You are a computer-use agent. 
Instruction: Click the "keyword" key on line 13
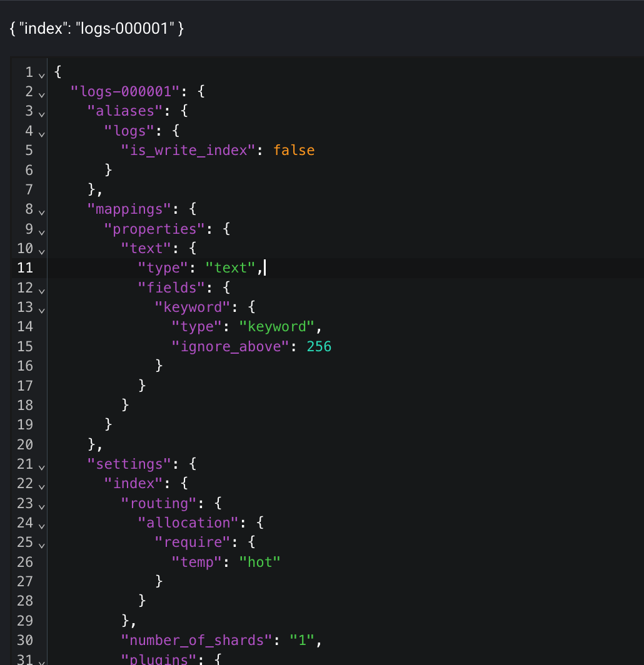(x=193, y=307)
